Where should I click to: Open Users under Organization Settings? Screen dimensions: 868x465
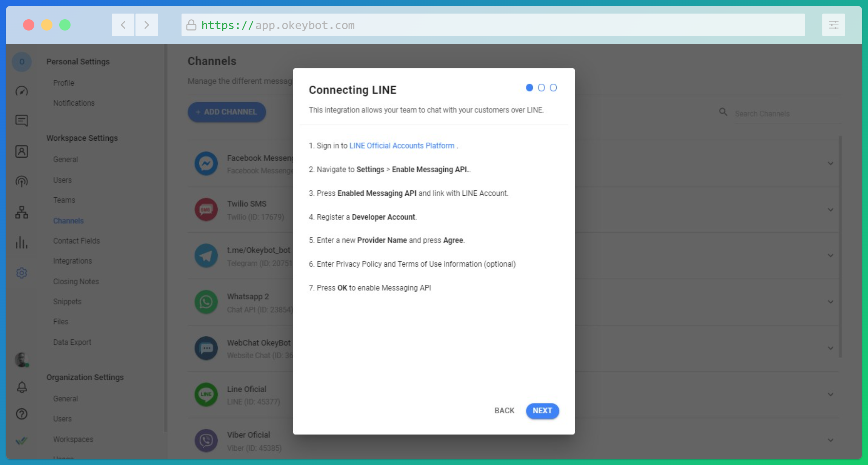pyautogui.click(x=62, y=419)
